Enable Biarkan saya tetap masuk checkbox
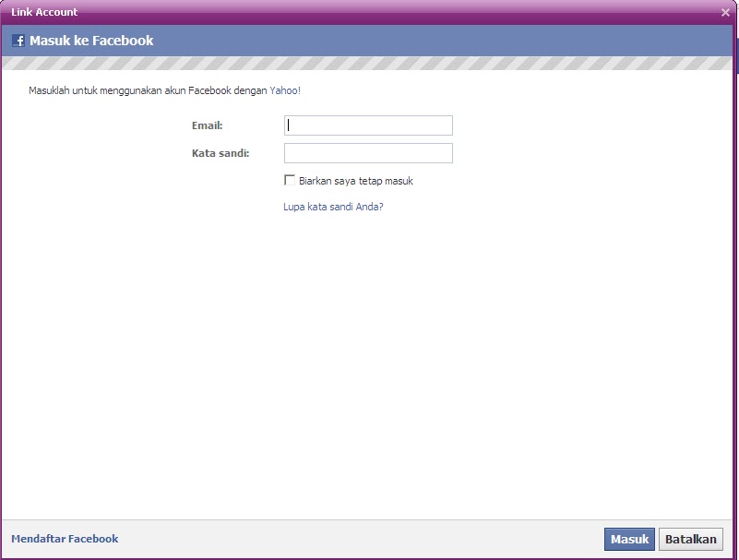Viewport: 739px width, 560px height. coord(290,180)
